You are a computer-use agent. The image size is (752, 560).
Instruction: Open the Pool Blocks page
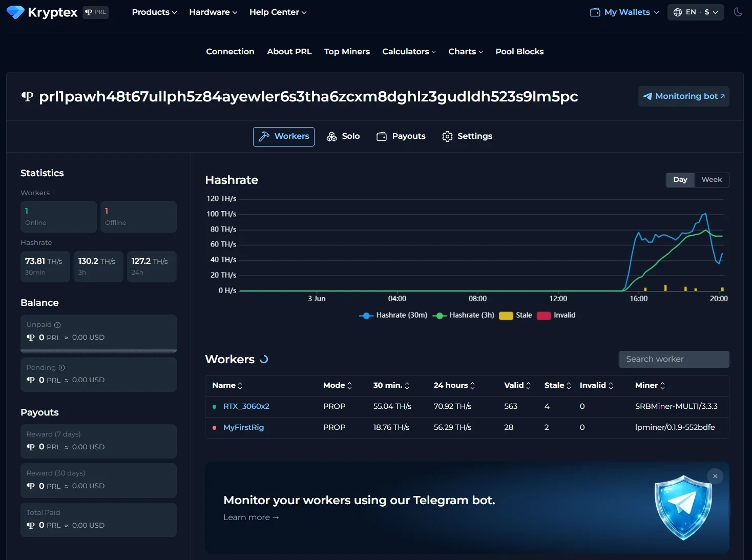pyautogui.click(x=519, y=52)
